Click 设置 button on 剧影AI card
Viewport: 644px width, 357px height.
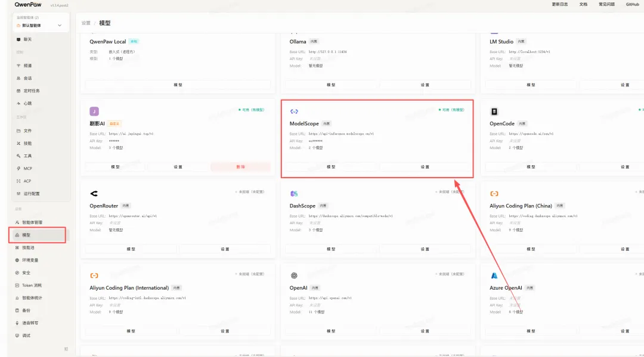click(178, 167)
